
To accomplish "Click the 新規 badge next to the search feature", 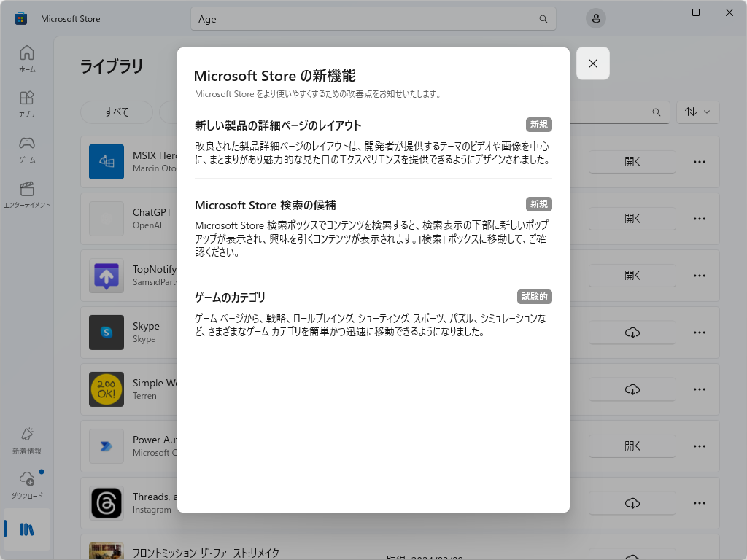I will pos(538,204).
